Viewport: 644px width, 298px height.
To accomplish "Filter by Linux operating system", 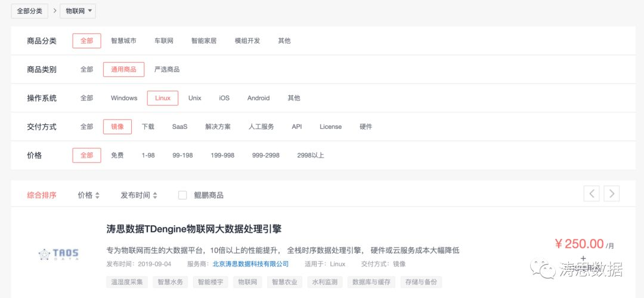I will [x=163, y=98].
